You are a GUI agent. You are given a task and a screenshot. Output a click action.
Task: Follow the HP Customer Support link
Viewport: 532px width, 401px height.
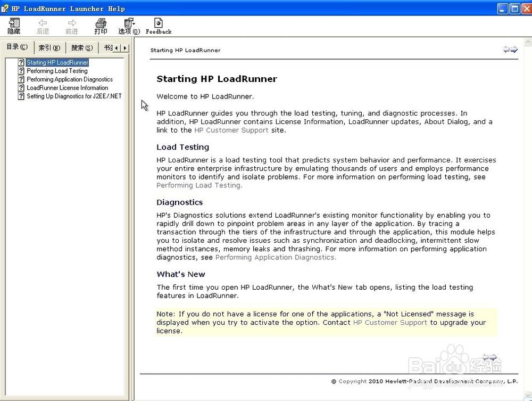point(231,130)
